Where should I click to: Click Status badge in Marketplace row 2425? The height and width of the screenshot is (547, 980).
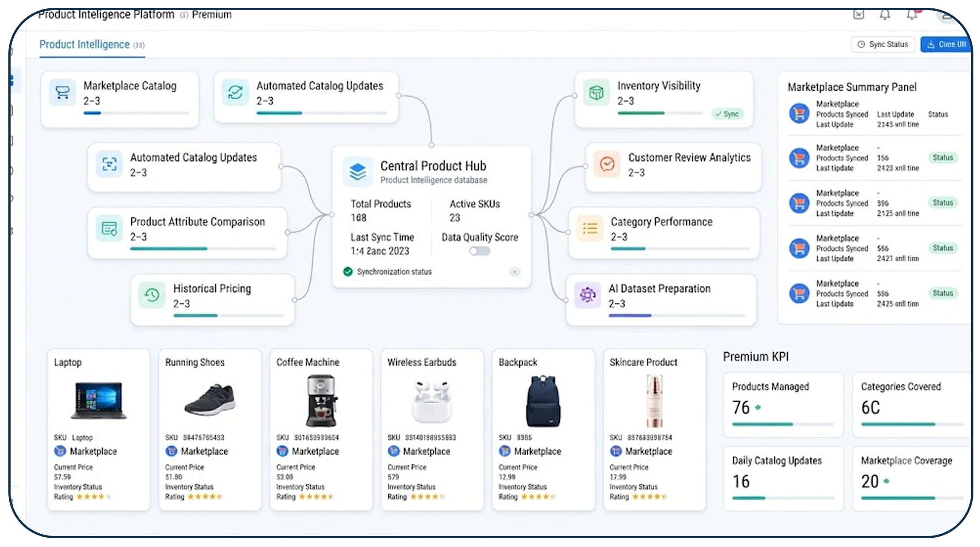[x=943, y=293]
